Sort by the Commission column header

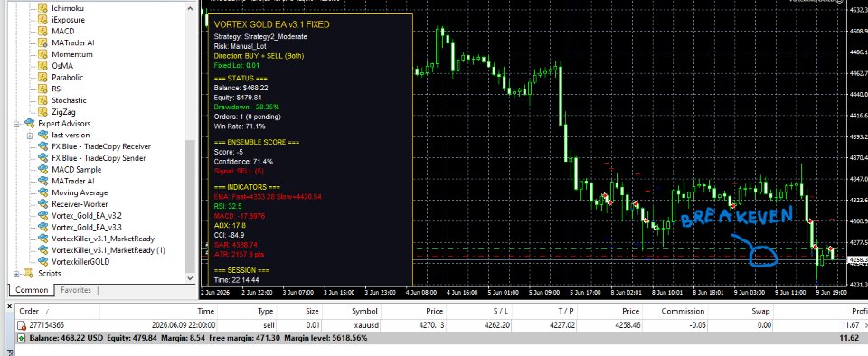click(675, 311)
